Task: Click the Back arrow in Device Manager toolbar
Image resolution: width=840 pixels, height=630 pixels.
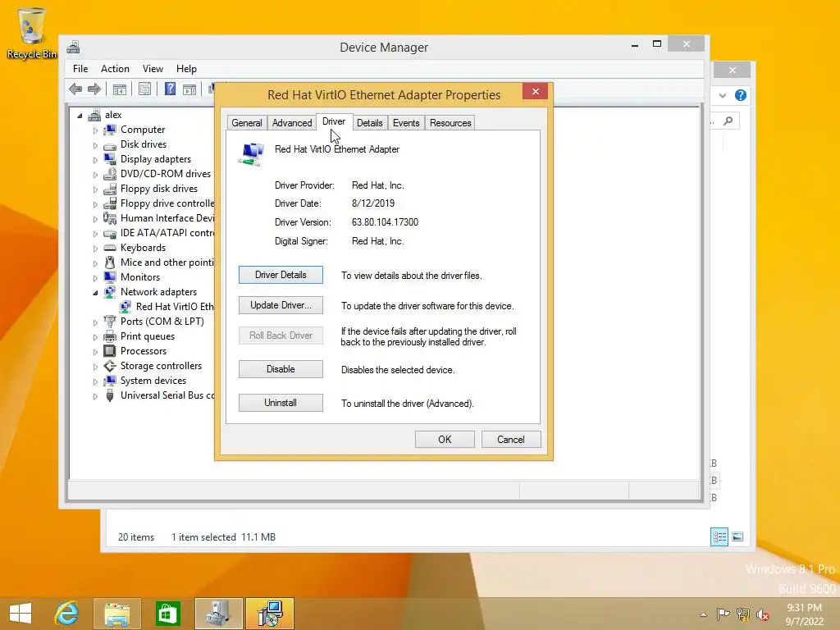Action: tap(75, 89)
